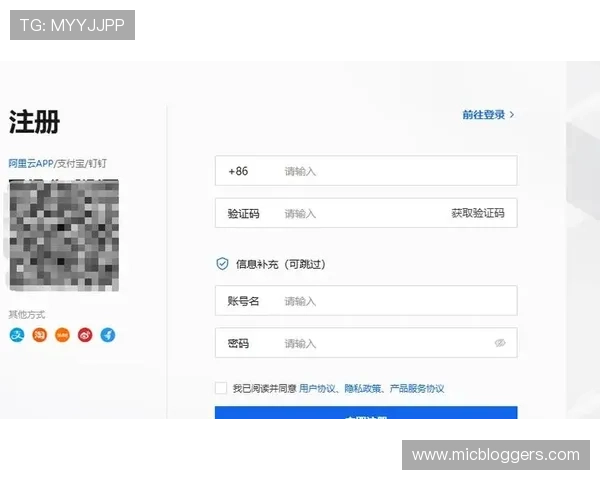Screen dimensions: 600x480
Task: Open the +86 country code selector
Action: pos(238,171)
